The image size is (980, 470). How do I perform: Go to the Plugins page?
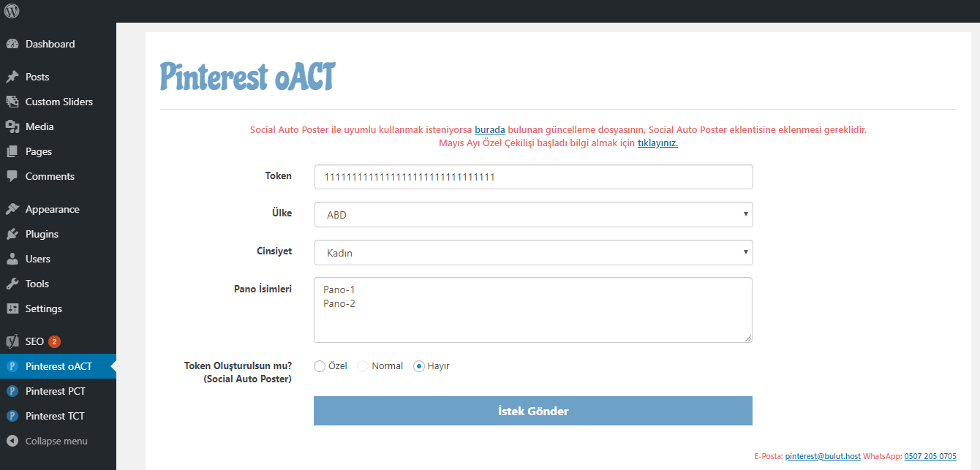(x=58, y=234)
